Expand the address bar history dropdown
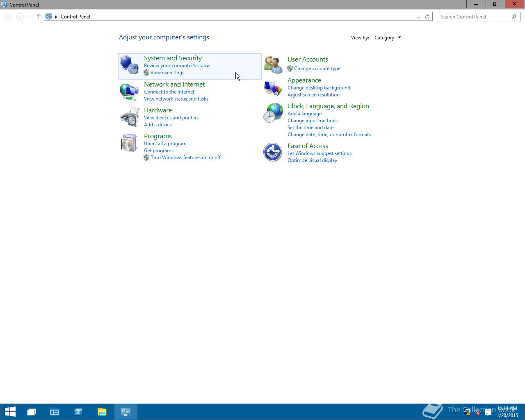 tap(418, 17)
